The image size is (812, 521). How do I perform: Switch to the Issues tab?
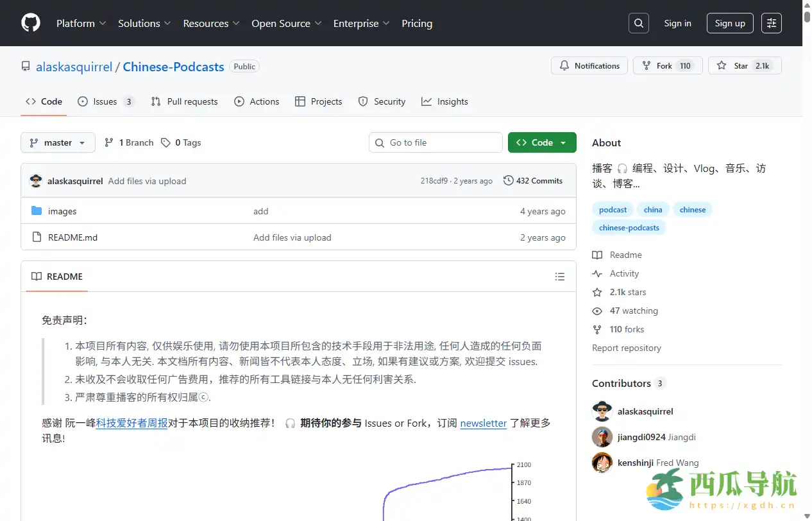pos(105,101)
